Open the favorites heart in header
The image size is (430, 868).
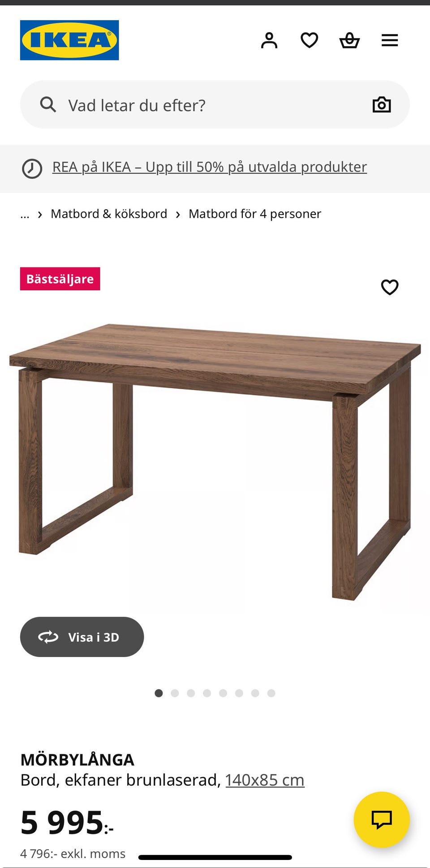tap(309, 40)
